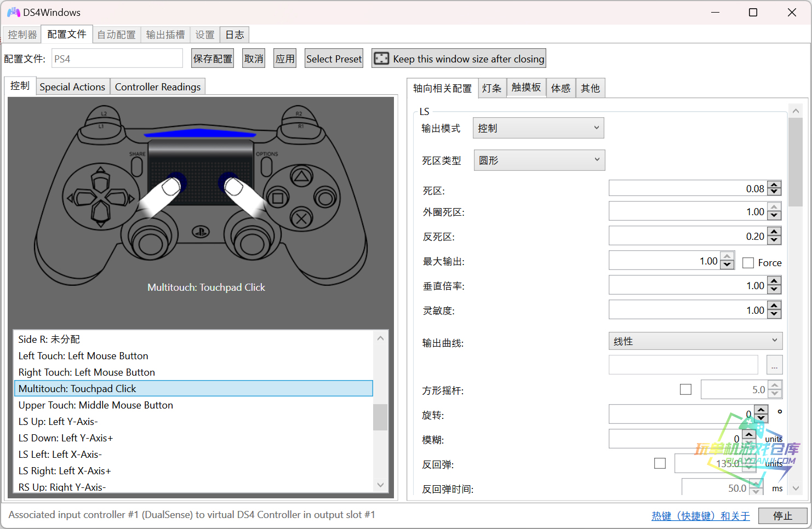Select the D-pad Down arrow on the controller
812x529 pixels.
coord(100,214)
